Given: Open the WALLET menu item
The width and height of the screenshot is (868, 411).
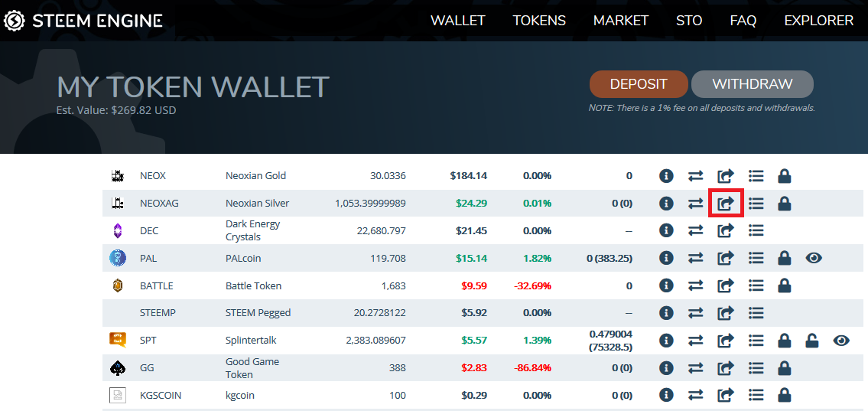Looking at the screenshot, I should tap(458, 21).
